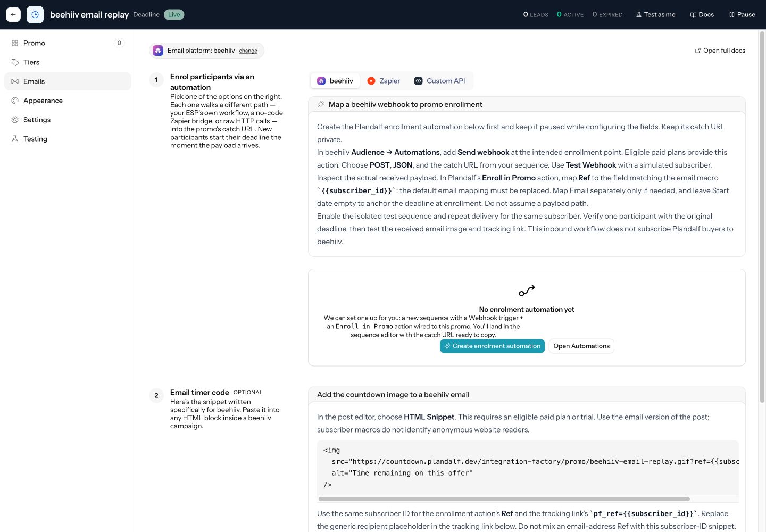Click the Appearance palette icon
The width and height of the screenshot is (766, 532).
15,101
